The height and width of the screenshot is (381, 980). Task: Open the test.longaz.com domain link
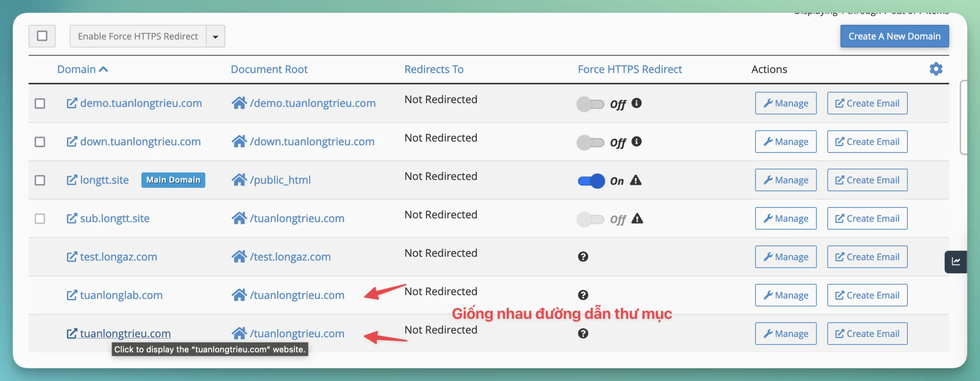[x=118, y=257]
